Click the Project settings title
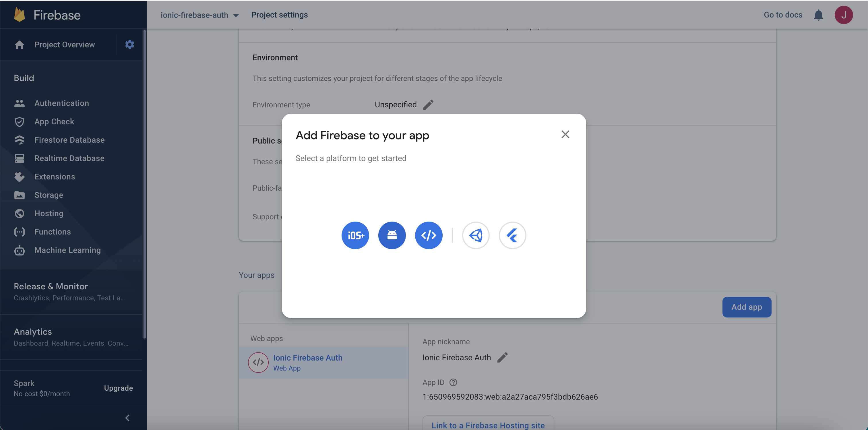868x430 pixels. 280,15
